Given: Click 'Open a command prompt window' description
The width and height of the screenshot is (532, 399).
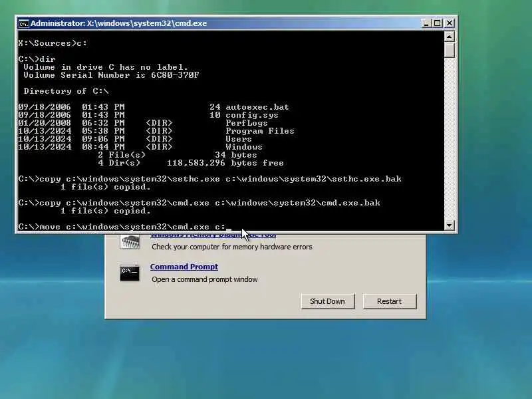Looking at the screenshot, I should [x=205, y=279].
